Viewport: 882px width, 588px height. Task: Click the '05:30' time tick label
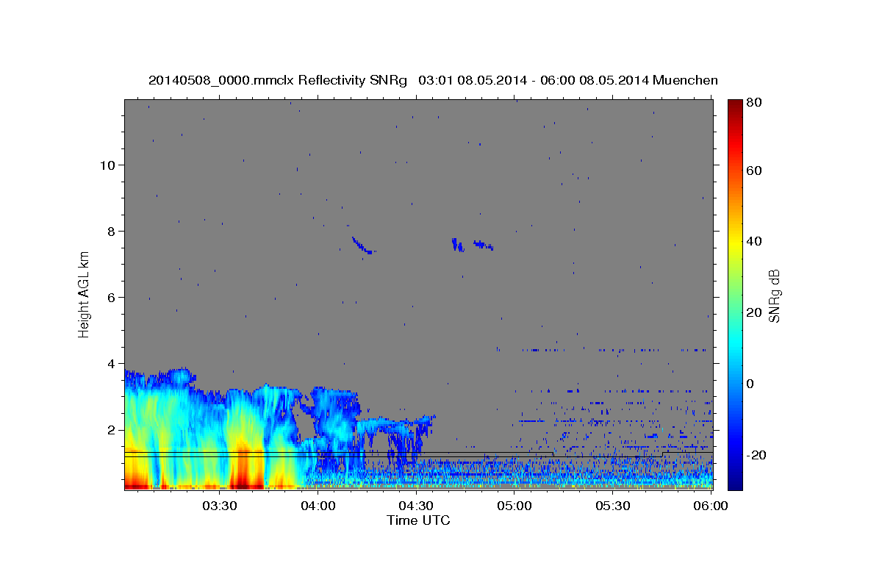point(613,506)
